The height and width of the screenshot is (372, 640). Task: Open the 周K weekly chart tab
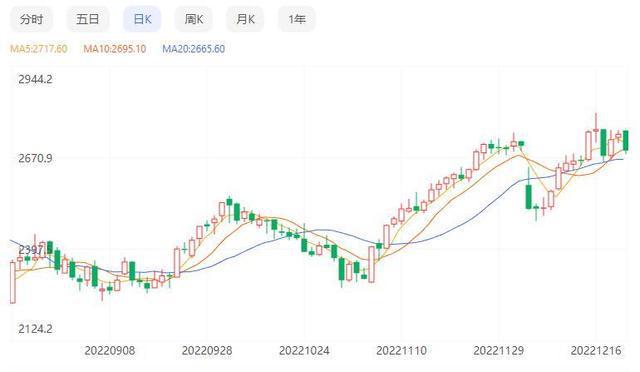coord(194,19)
